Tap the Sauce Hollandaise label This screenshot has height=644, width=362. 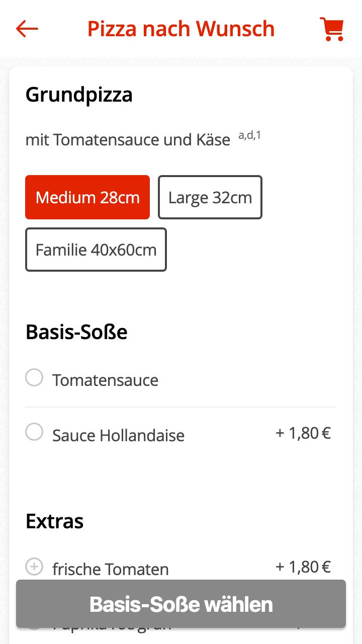pyautogui.click(x=118, y=435)
